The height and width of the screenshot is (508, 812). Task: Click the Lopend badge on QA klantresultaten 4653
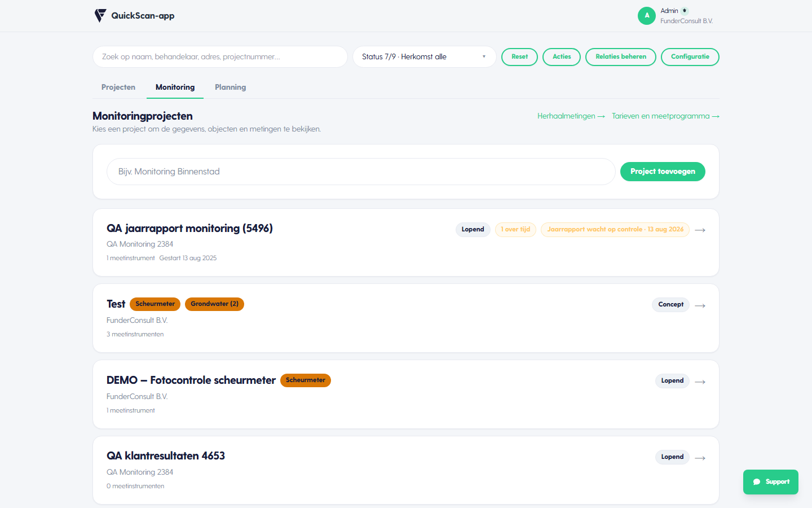672,457
